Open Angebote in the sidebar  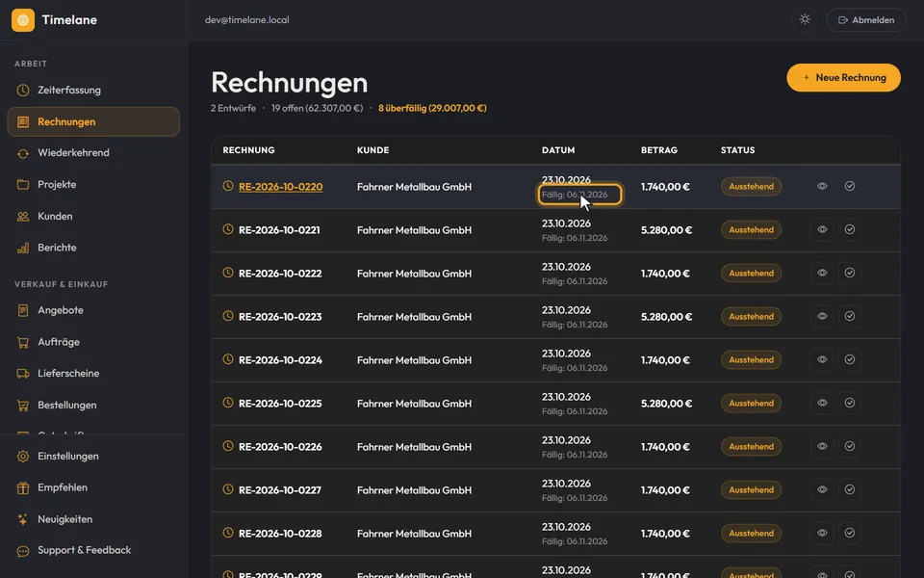93,310
